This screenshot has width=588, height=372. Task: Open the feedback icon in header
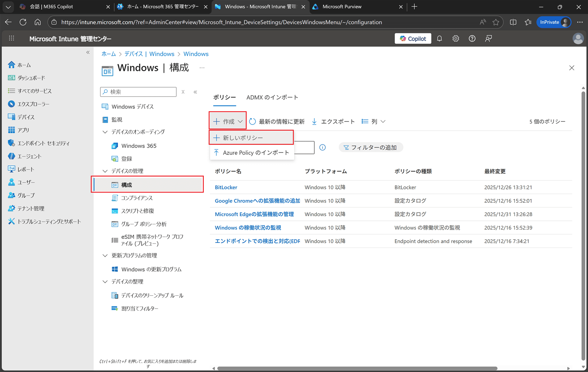pyautogui.click(x=488, y=38)
